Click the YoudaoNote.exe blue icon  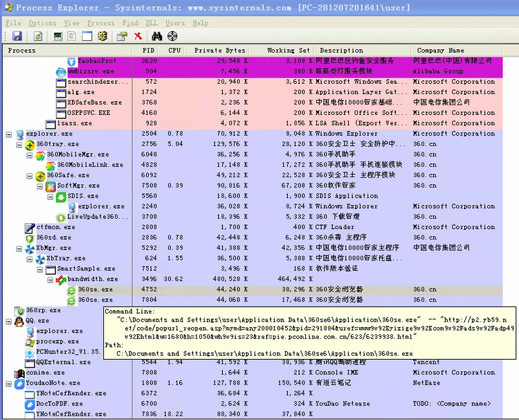point(19,384)
